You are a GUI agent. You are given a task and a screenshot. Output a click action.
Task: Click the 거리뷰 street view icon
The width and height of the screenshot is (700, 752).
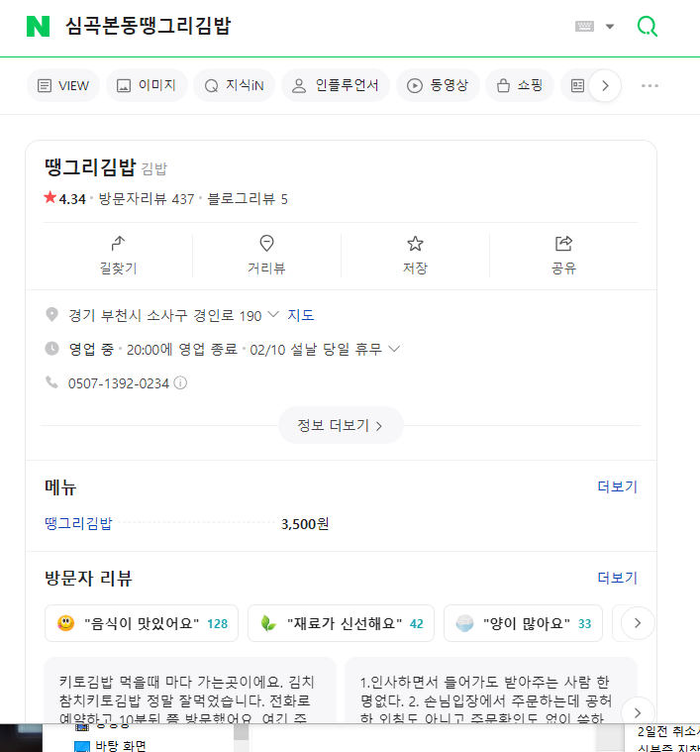pyautogui.click(x=266, y=243)
